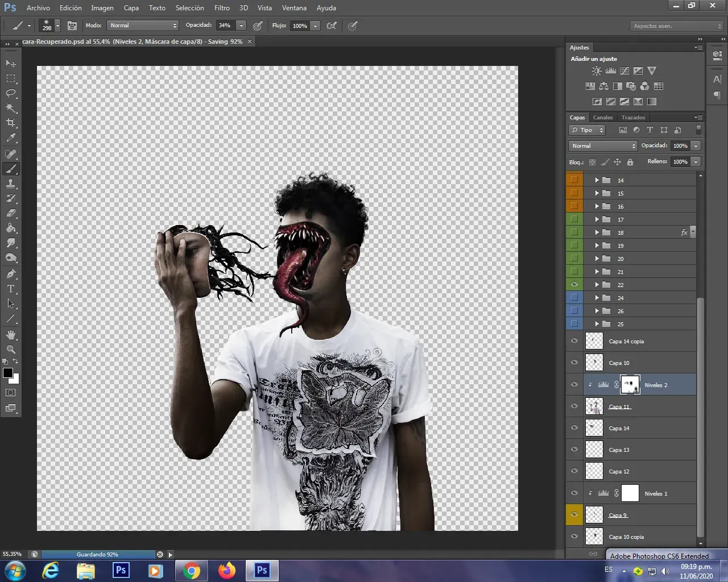Hide the Capa 13 layer
This screenshot has height=582, width=728.
[x=574, y=450]
